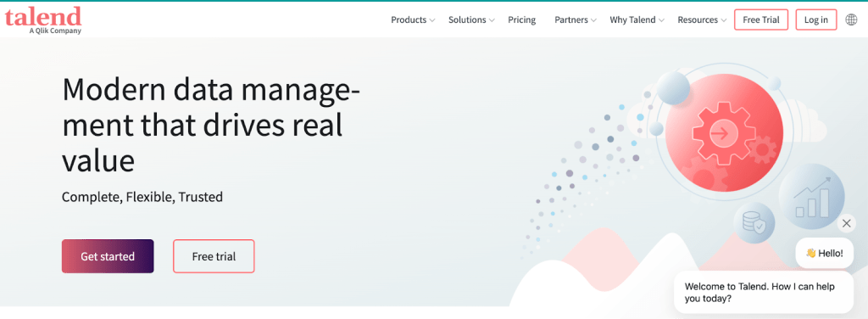Image resolution: width=868 pixels, height=319 pixels.
Task: Close the chat greeting popup
Action: click(846, 224)
